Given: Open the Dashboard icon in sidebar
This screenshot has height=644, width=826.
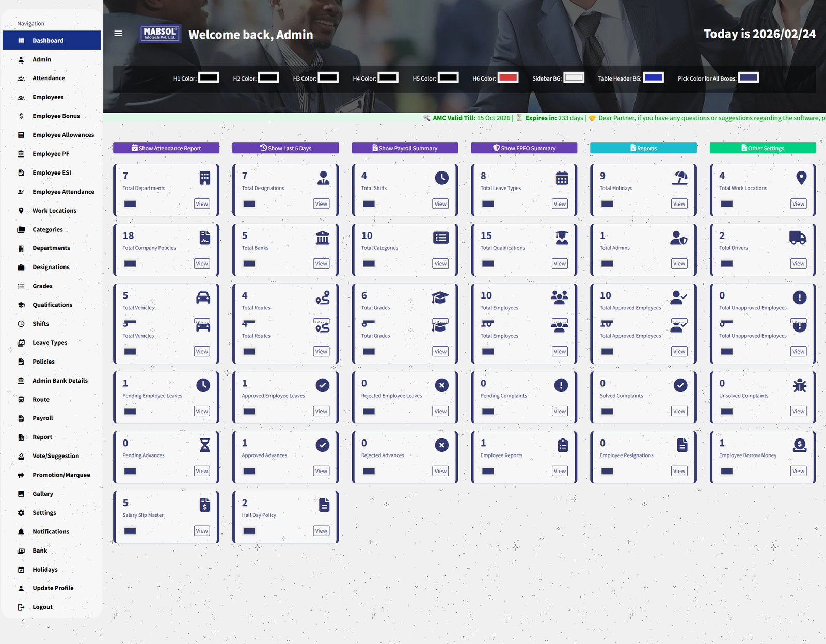Looking at the screenshot, I should (x=21, y=40).
